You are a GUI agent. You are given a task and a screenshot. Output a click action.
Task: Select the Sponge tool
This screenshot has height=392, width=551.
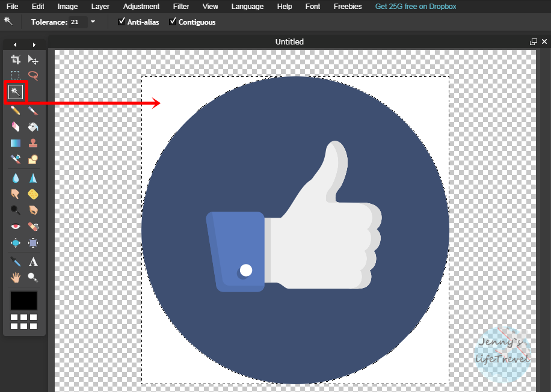pyautogui.click(x=33, y=194)
